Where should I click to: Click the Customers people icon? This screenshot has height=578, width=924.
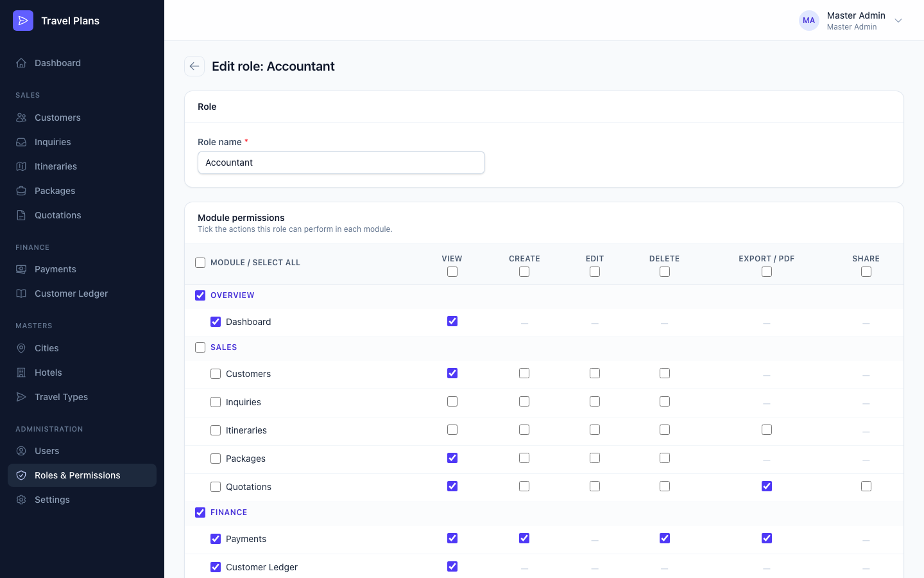(21, 118)
